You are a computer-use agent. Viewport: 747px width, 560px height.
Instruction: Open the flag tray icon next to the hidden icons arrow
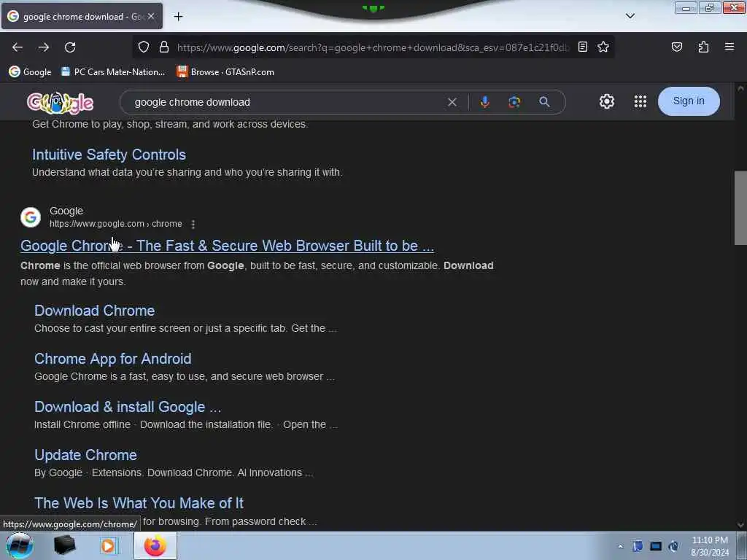pos(638,546)
